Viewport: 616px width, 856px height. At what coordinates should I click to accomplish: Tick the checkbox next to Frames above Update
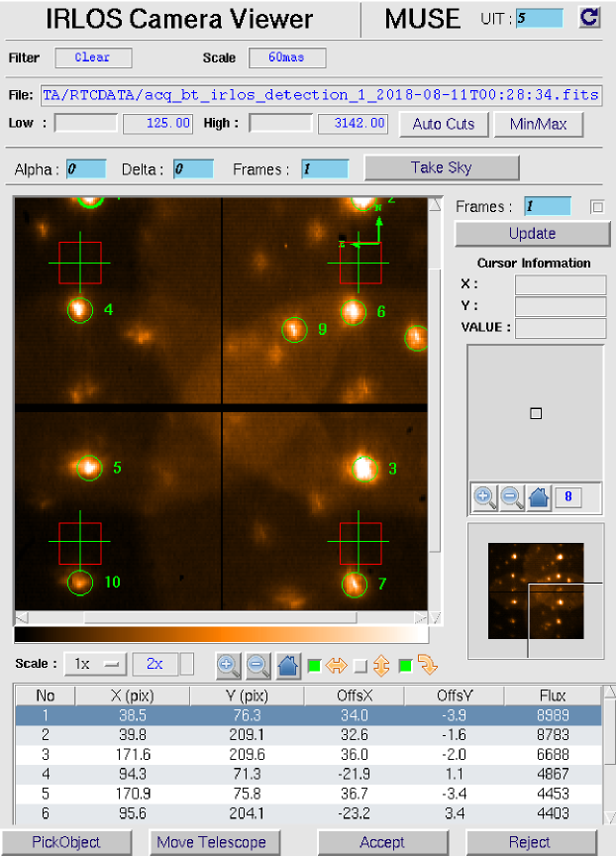pos(596,207)
